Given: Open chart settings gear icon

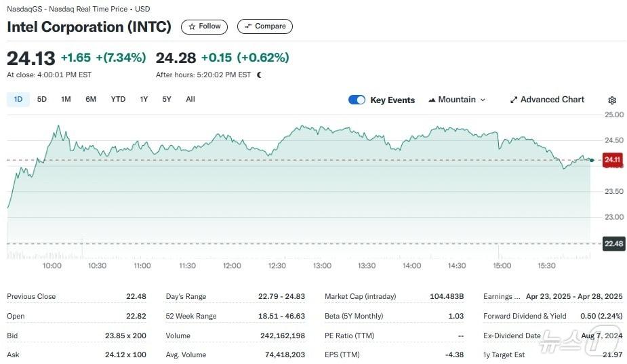Looking at the screenshot, I should 612,100.
